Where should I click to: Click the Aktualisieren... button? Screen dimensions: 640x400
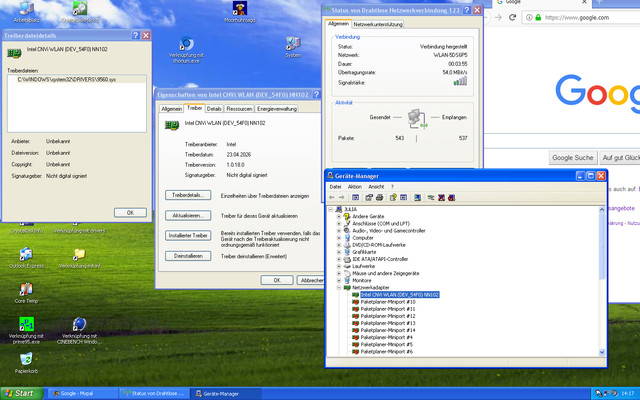coord(188,216)
